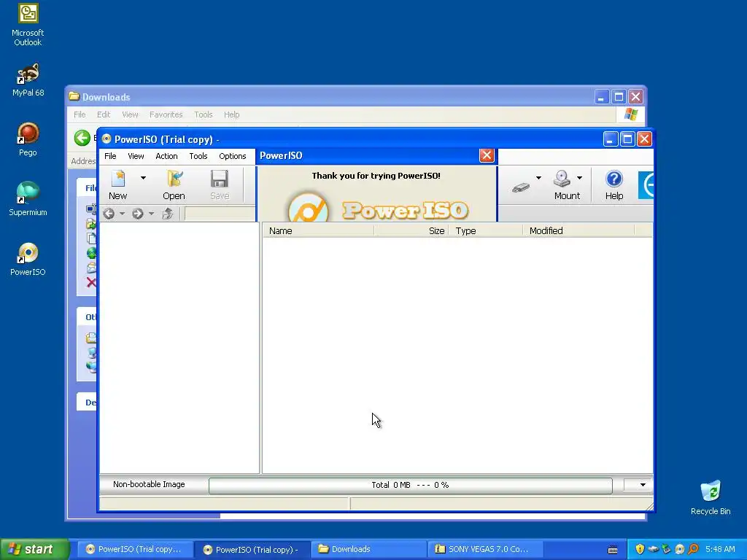Open the Options menu in PowerISO

click(x=233, y=156)
